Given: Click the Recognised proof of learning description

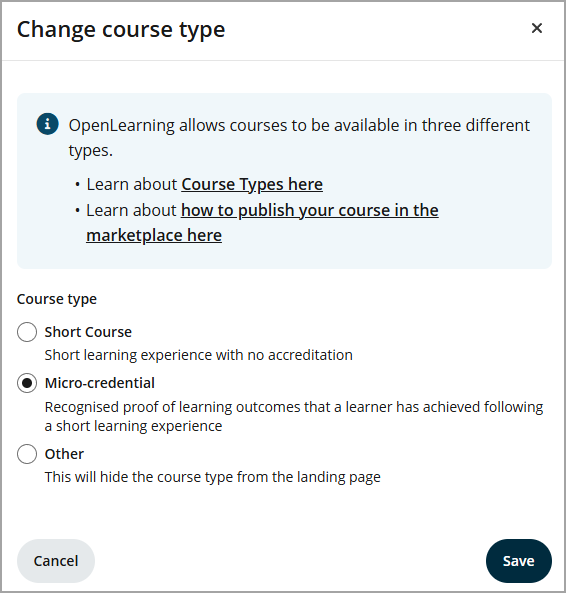Looking at the screenshot, I should [294, 416].
